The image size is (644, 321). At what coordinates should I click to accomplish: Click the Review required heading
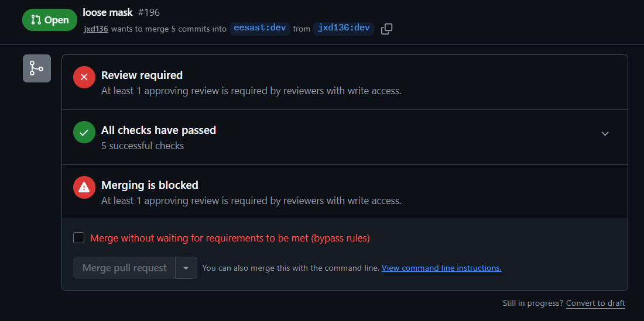[142, 75]
